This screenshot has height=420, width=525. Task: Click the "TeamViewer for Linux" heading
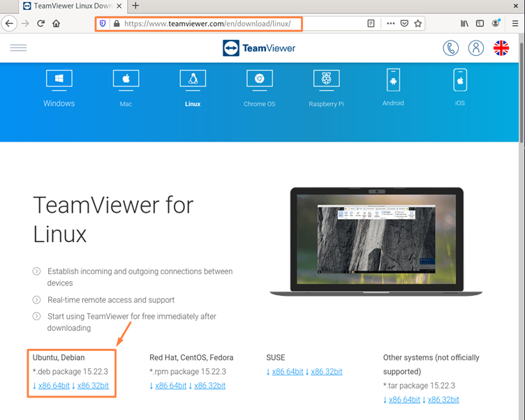[x=113, y=220]
